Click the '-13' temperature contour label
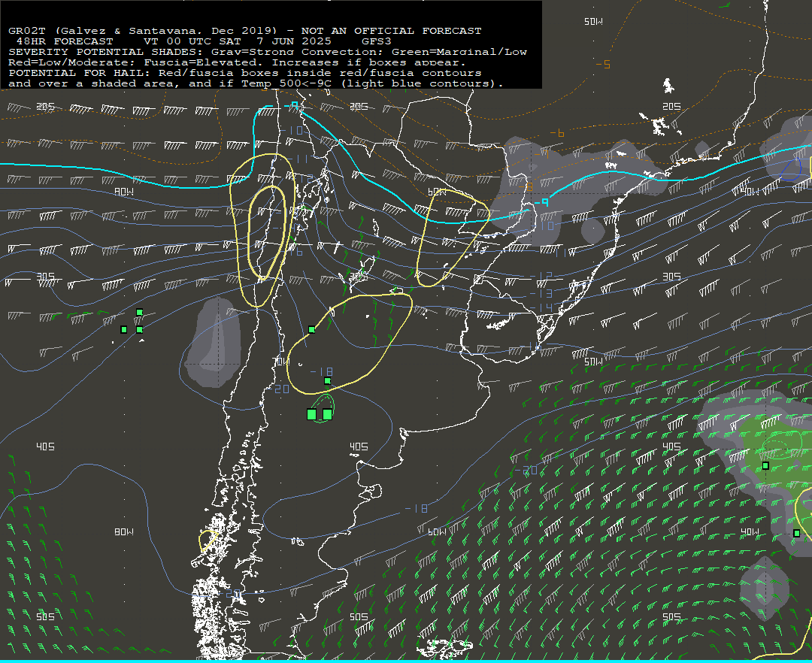The width and height of the screenshot is (812, 663). (541, 293)
